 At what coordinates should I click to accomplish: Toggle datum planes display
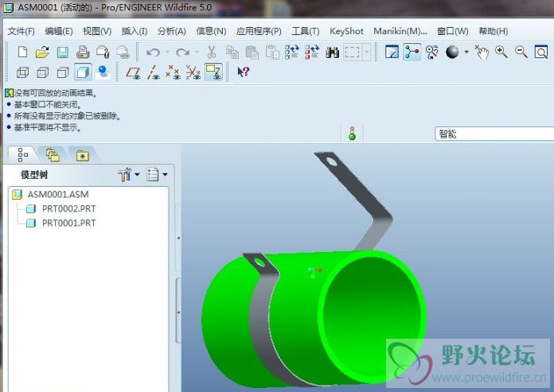tap(134, 72)
